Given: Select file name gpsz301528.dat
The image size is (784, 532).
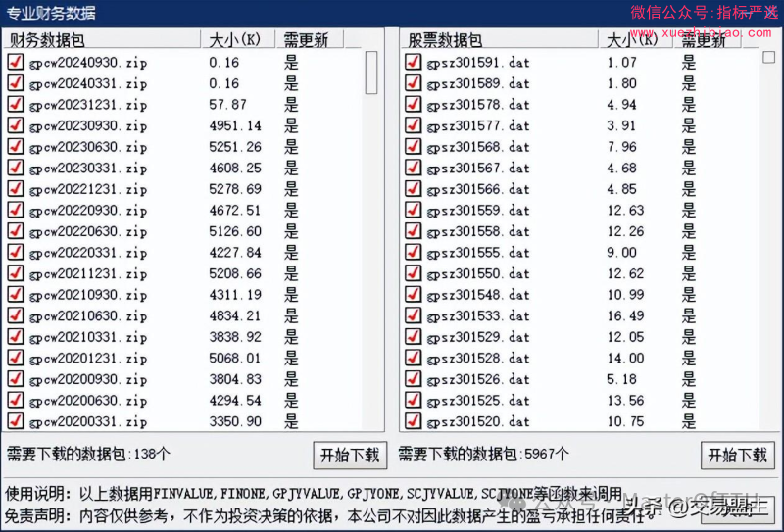Looking at the screenshot, I should click(x=478, y=359).
